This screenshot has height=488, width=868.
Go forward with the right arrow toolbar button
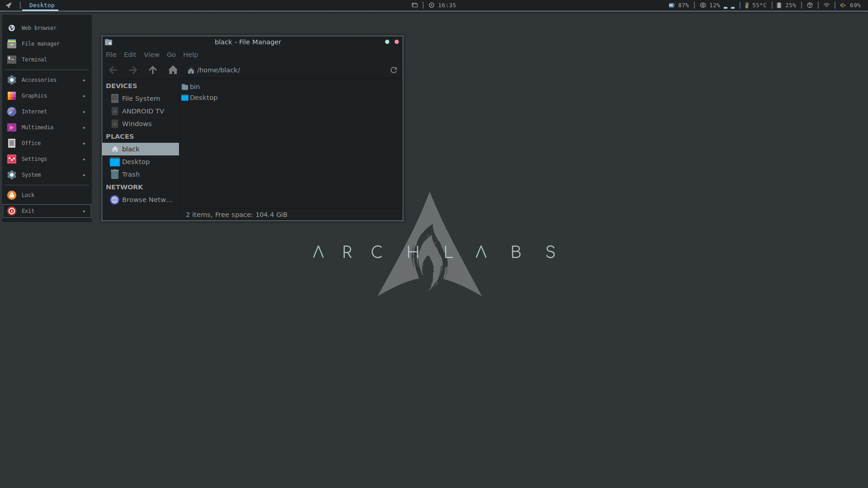(133, 70)
